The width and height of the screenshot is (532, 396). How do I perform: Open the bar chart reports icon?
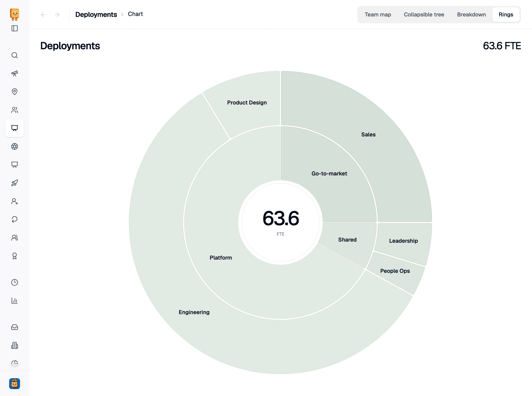click(x=15, y=300)
